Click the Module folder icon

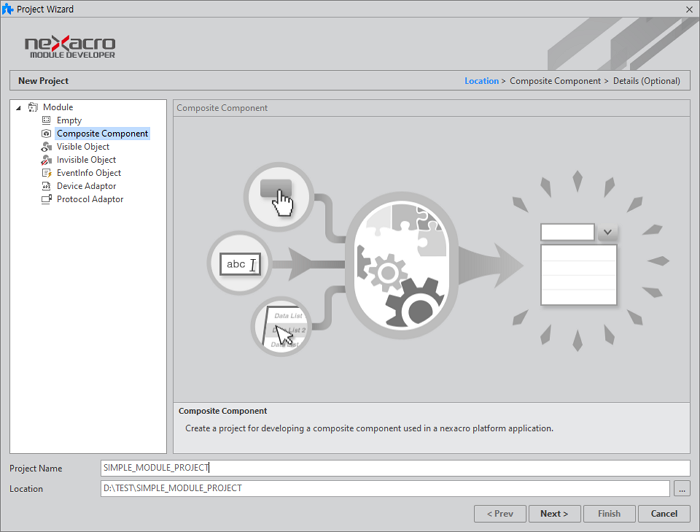(33, 107)
